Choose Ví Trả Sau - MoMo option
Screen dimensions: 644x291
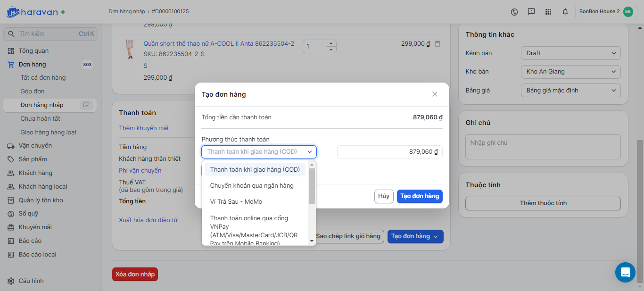point(236,202)
